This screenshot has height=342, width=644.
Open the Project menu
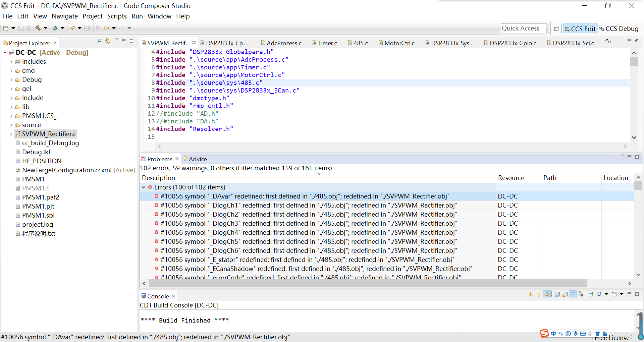[x=92, y=16]
